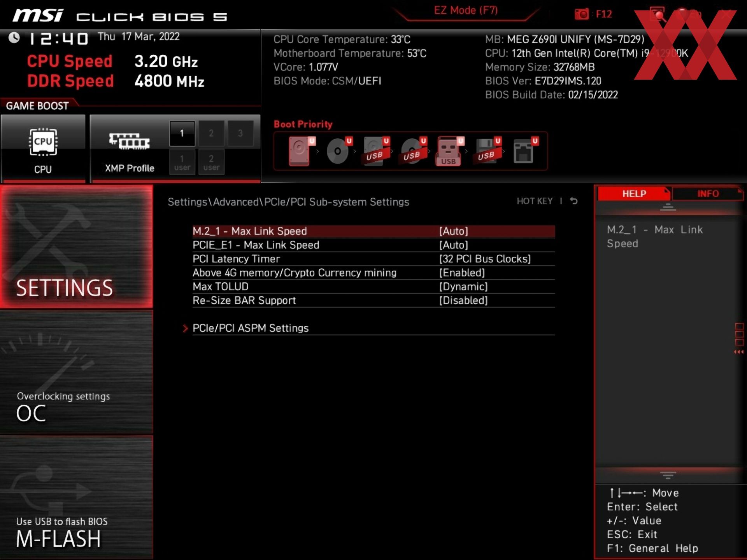Select XMP user profile 1
Screen dimensions: 747x560
click(x=182, y=162)
